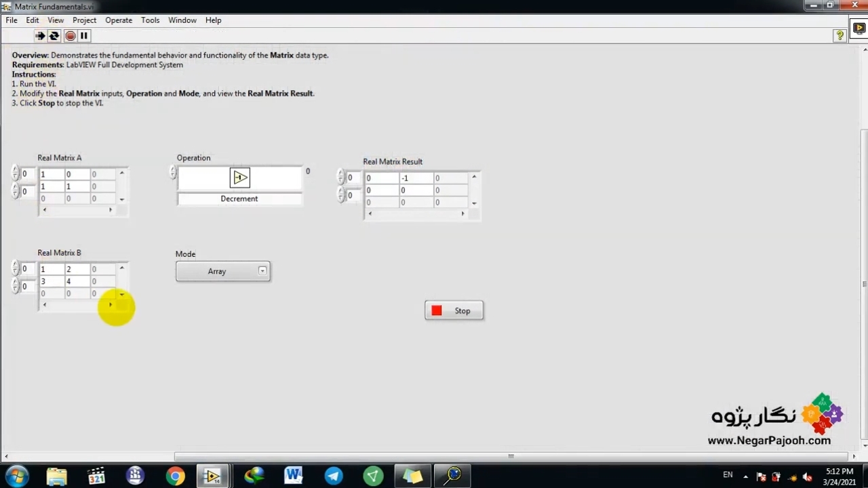The height and width of the screenshot is (488, 868).
Task: Open Microsoft Word from the taskbar
Action: (294, 476)
